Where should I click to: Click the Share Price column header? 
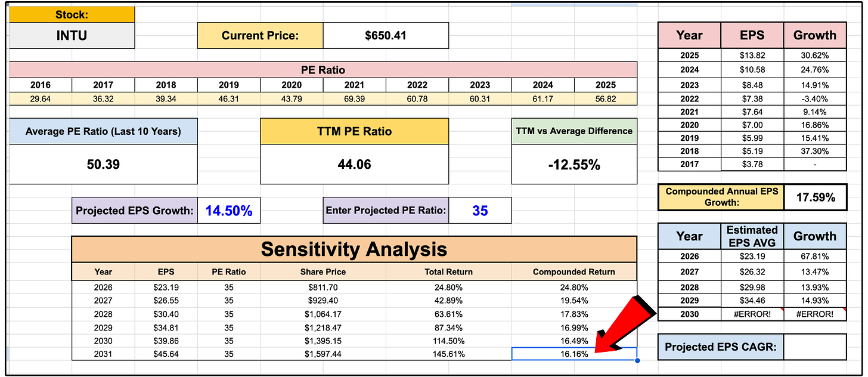323,271
